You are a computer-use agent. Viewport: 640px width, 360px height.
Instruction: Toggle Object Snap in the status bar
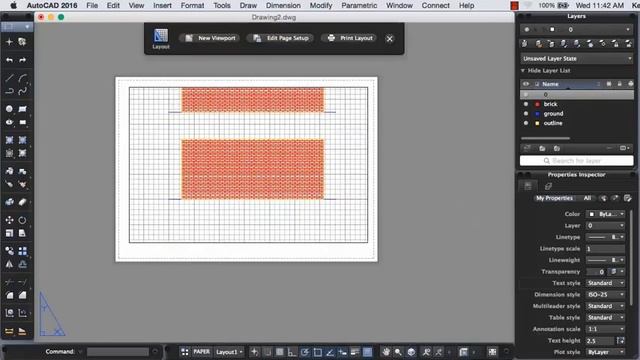click(318, 352)
